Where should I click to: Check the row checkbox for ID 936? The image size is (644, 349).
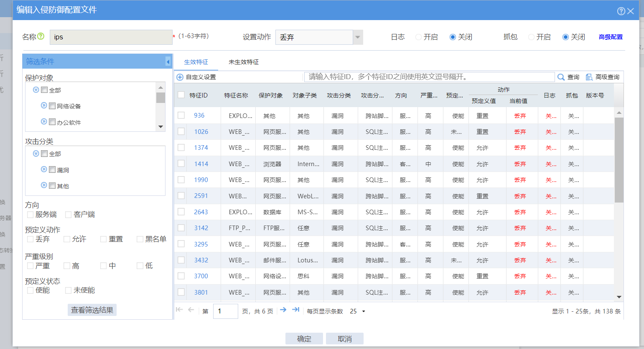(181, 115)
